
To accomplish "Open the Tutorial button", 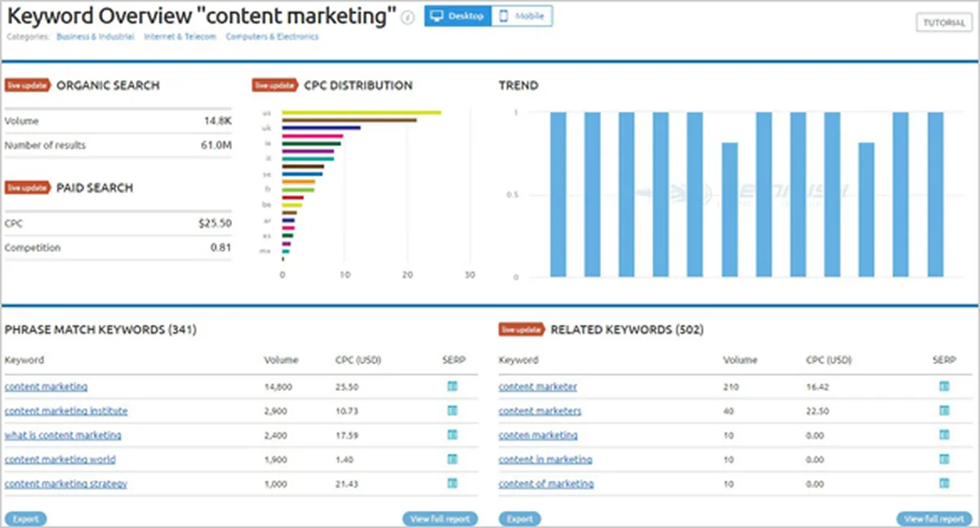I will coord(944,23).
